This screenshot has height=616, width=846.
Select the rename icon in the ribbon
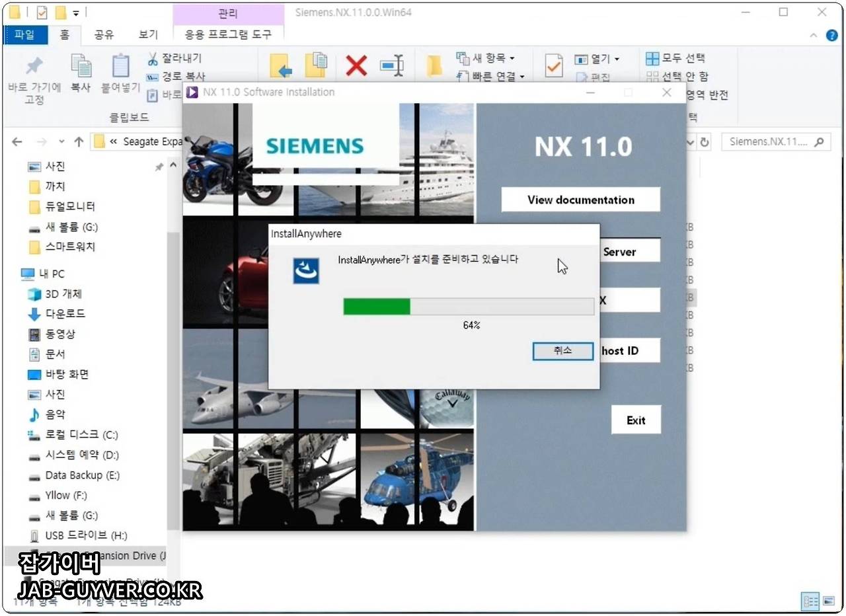coord(392,65)
